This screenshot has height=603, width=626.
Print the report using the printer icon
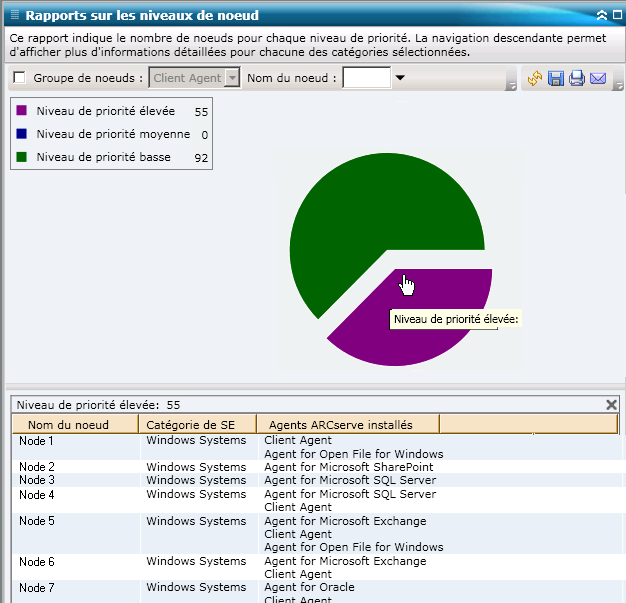coord(577,79)
